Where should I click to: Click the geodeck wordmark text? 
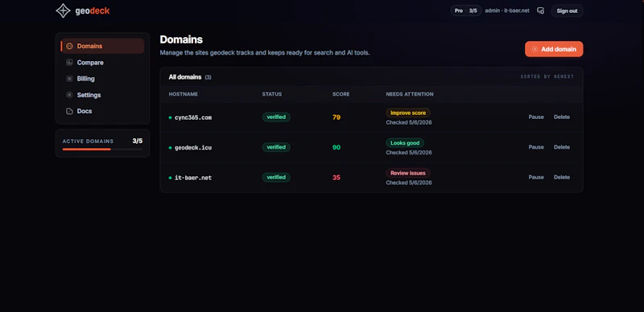[x=93, y=11]
